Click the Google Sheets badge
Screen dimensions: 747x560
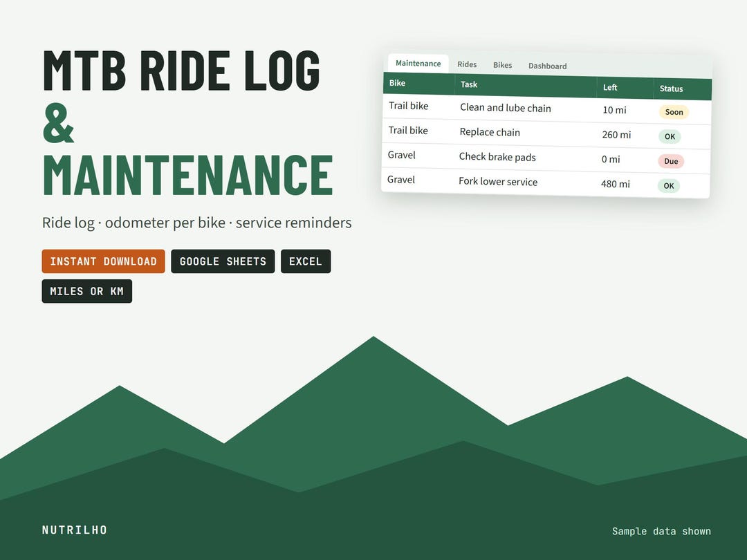223,261
